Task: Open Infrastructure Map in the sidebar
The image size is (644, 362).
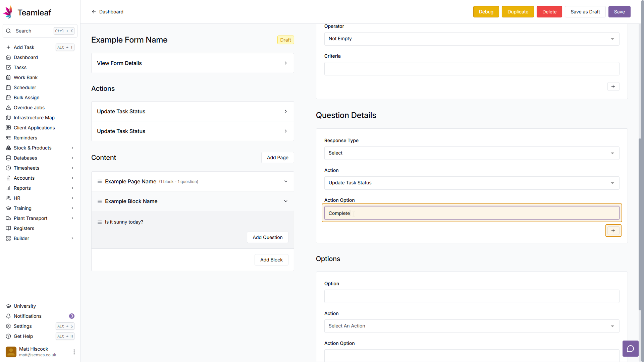Action: pos(34,118)
